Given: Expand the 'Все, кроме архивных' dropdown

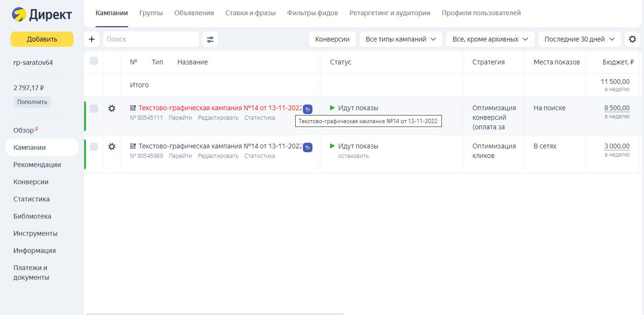Looking at the screenshot, I should pyautogui.click(x=490, y=39).
